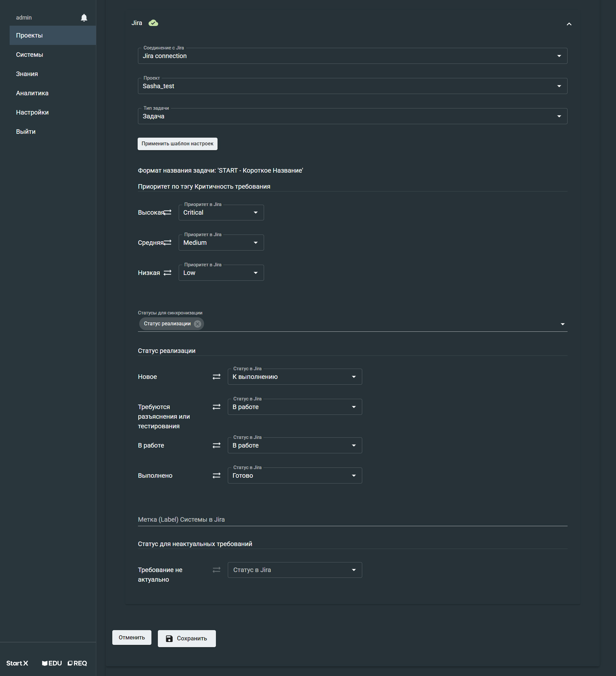Viewport: 616px width, 676px height.
Task: Click the green cloud sync status icon
Action: [x=153, y=23]
